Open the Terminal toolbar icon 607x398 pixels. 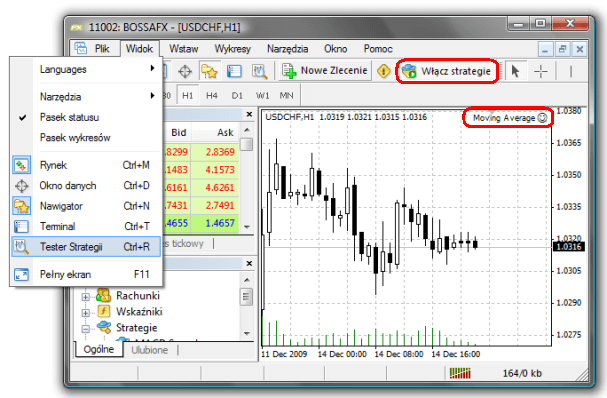pyautogui.click(x=234, y=71)
